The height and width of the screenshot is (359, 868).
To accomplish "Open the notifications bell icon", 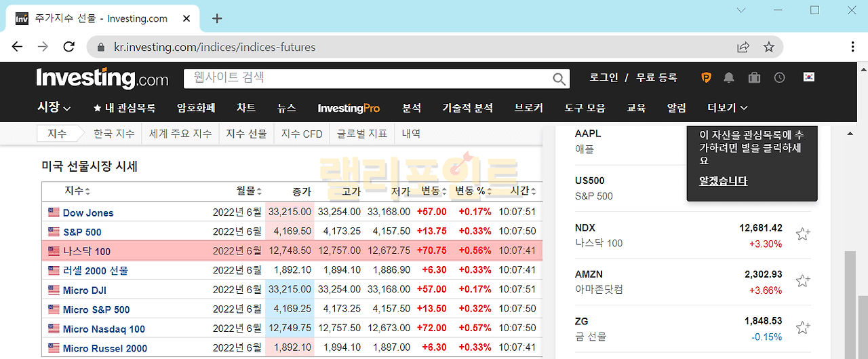I will tap(728, 78).
